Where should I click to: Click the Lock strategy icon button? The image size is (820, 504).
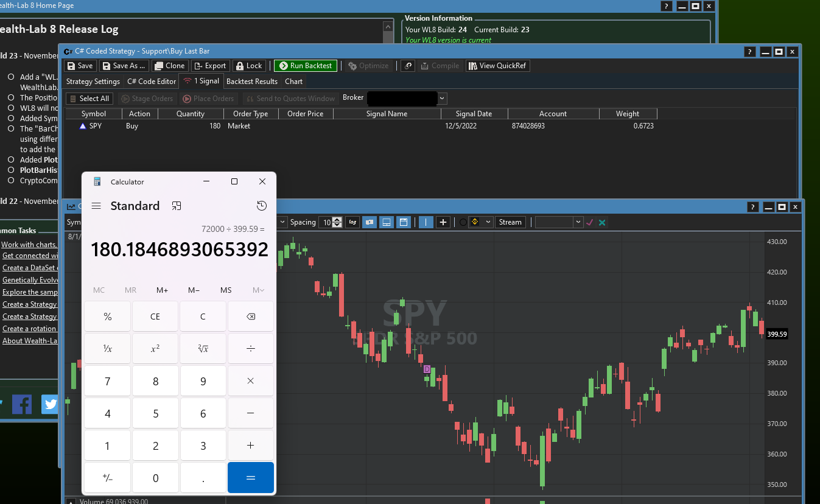(248, 66)
